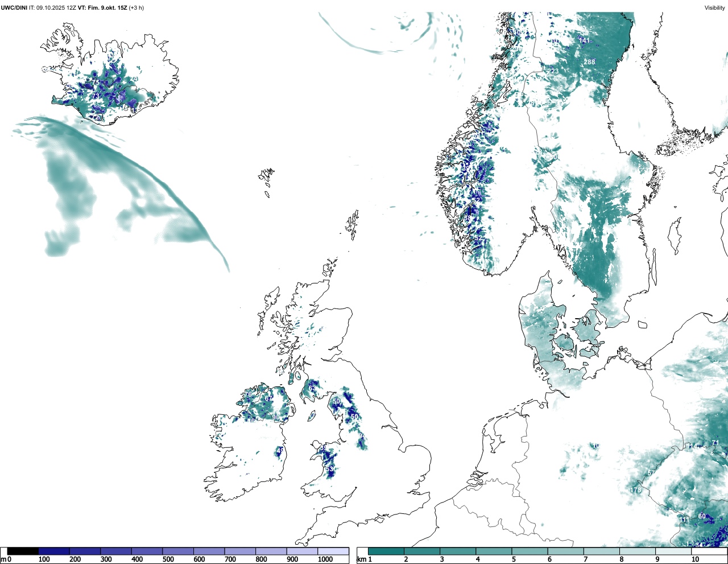Pick the 600–700 m legend swatch

pyautogui.click(x=209, y=551)
